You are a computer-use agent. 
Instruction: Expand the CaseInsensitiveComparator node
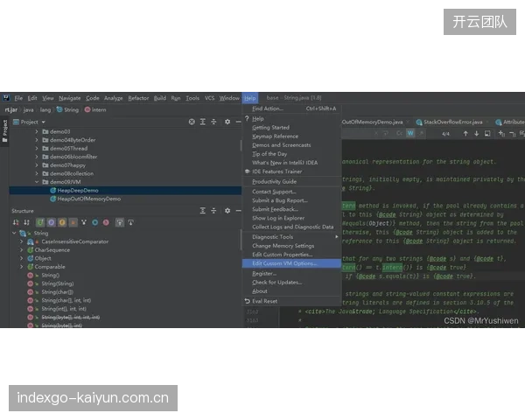[21, 241]
